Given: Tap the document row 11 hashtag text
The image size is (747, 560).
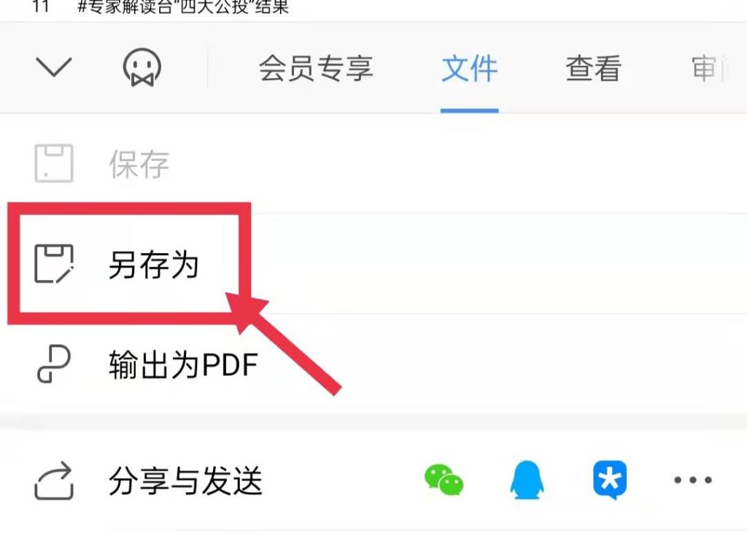Looking at the screenshot, I should pyautogui.click(x=183, y=7).
